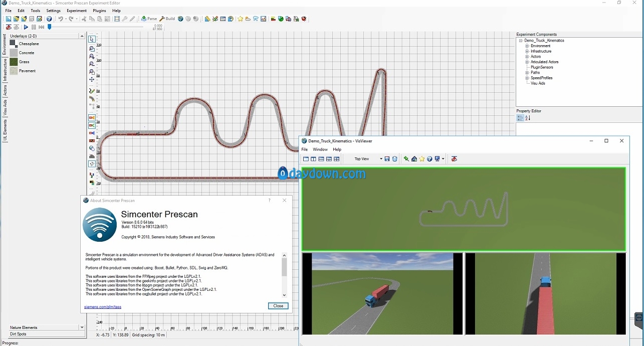Open the Edit menu
Image resolution: width=644 pixels, height=346 pixels.
(21, 11)
